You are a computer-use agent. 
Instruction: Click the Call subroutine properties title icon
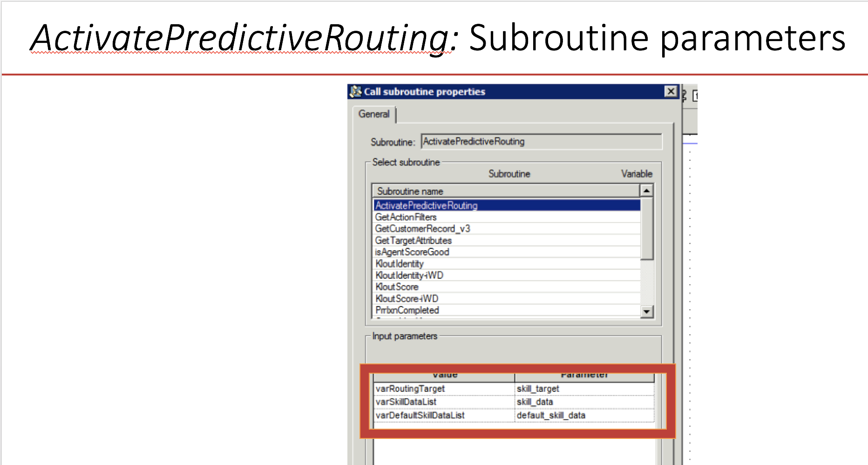[356, 91]
